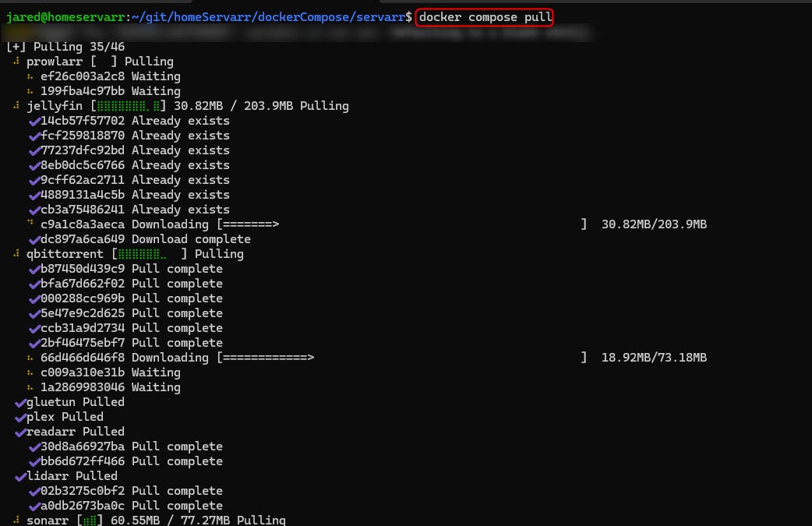812x526 pixels.
Task: Click layer '199fba4c97bb Waiting' line
Action: [111, 91]
